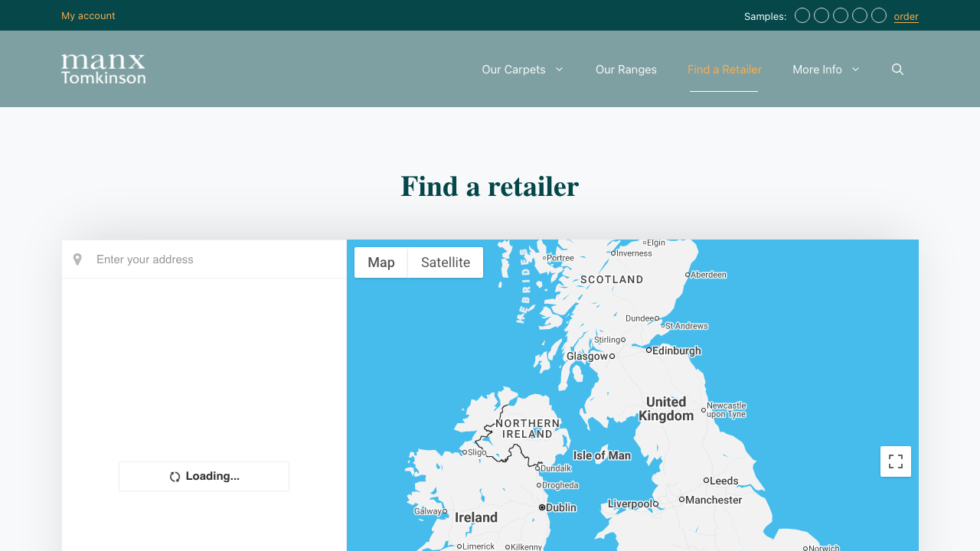980x551 pixels.
Task: Select the Find a Retailer menu item
Action: (724, 69)
